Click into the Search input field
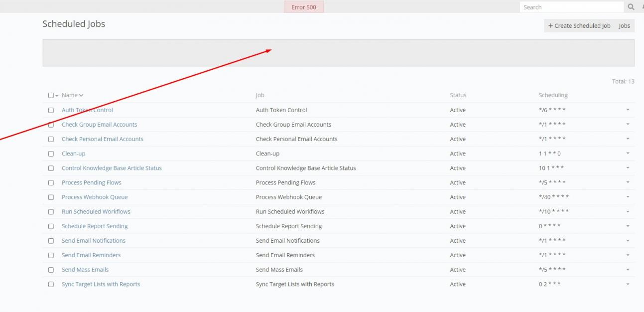644x312 pixels. (571, 7)
